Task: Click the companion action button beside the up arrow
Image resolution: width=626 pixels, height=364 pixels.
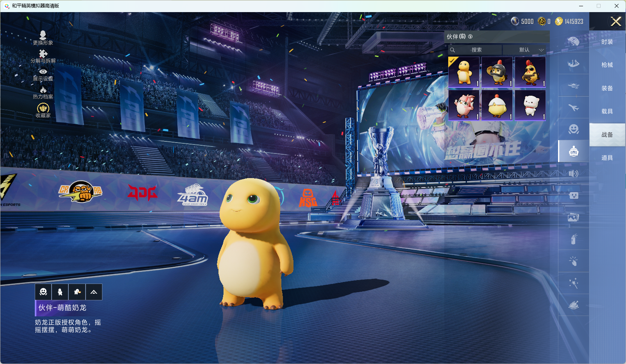Action: [x=77, y=292]
